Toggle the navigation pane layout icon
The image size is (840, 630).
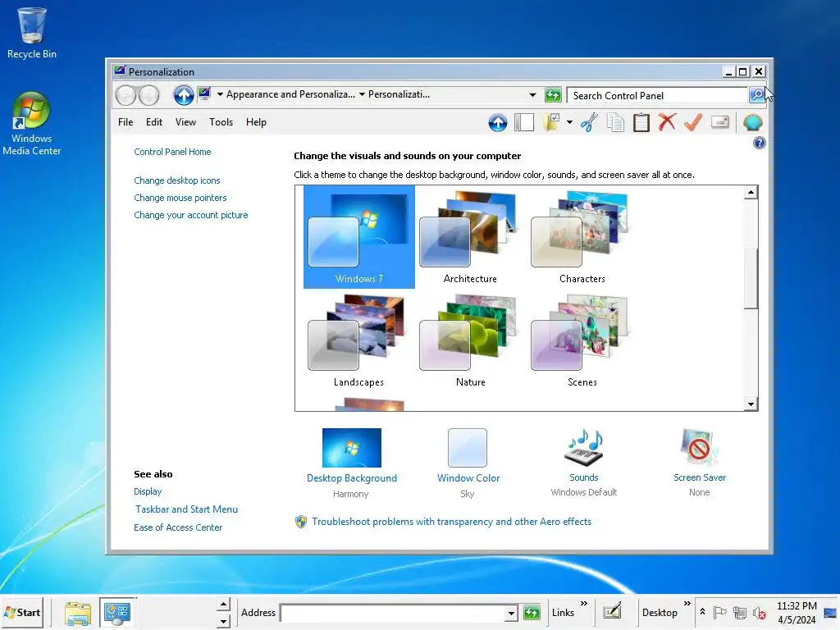click(524, 123)
